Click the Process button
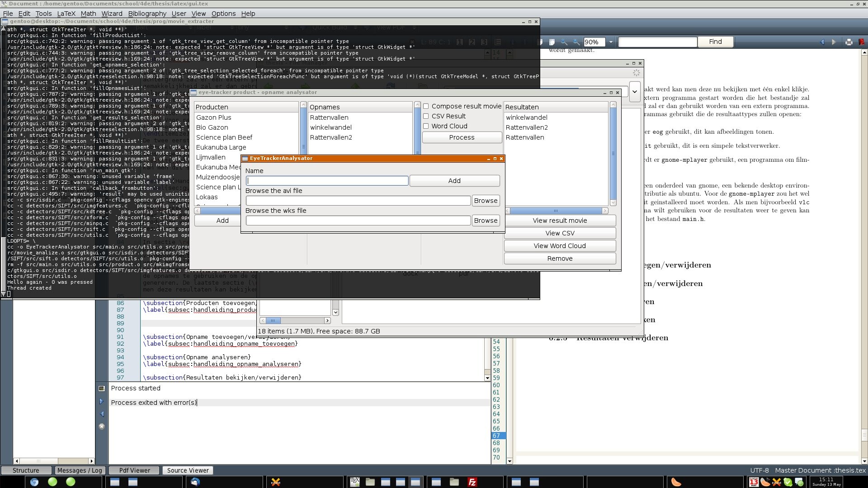This screenshot has width=868, height=488. point(462,137)
